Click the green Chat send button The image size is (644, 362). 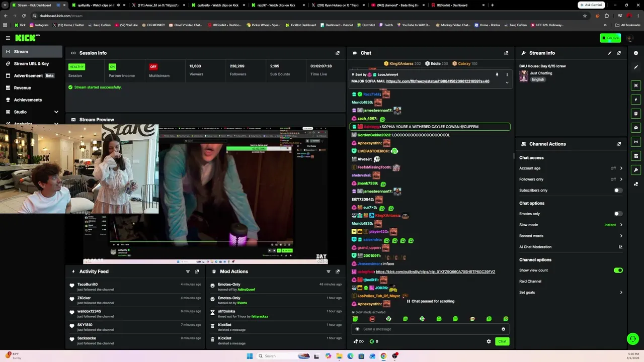click(502, 341)
